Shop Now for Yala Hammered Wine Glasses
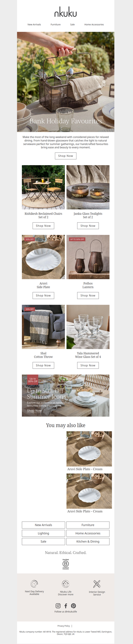This screenshot has height=644, width=133. [88, 365]
